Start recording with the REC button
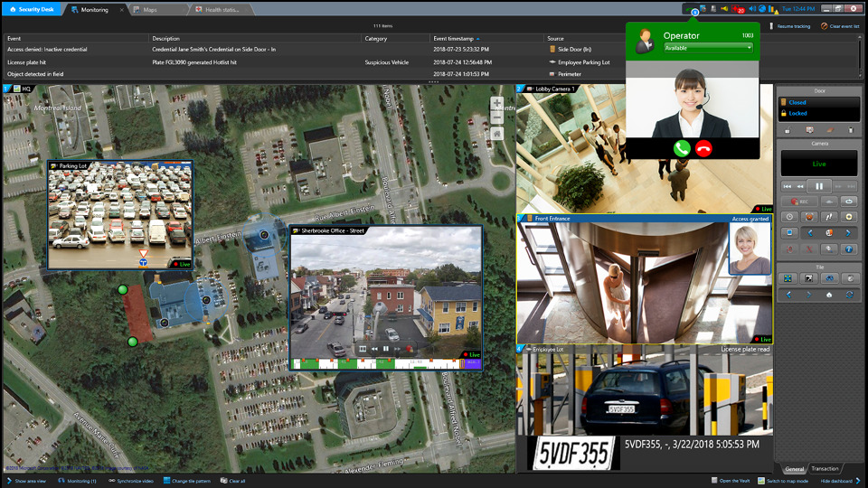Screen dimensions: 868x488 pos(799,202)
